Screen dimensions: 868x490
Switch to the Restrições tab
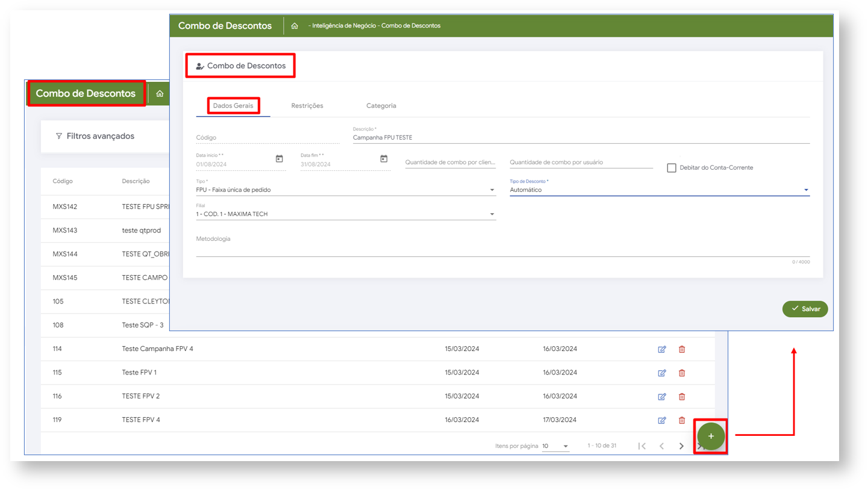[x=307, y=106]
